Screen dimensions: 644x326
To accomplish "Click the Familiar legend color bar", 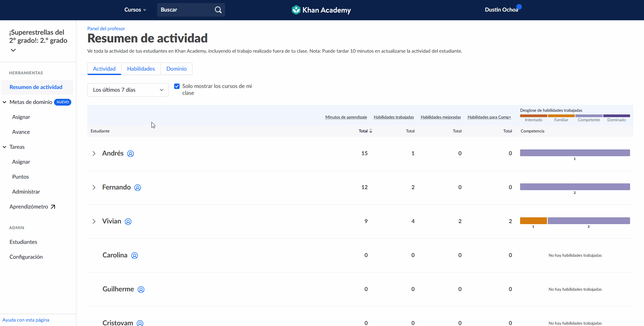I will coord(561,116).
